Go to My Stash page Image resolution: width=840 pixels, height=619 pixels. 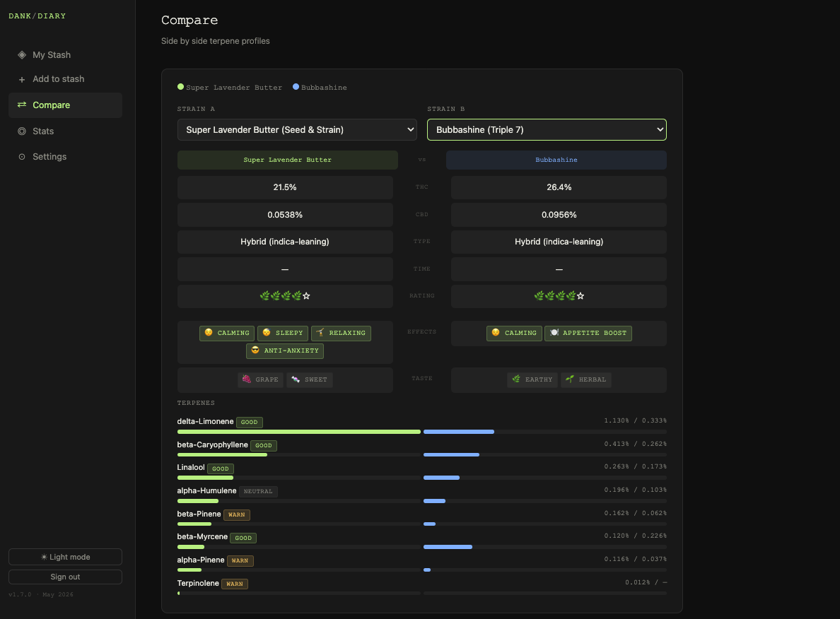point(65,54)
